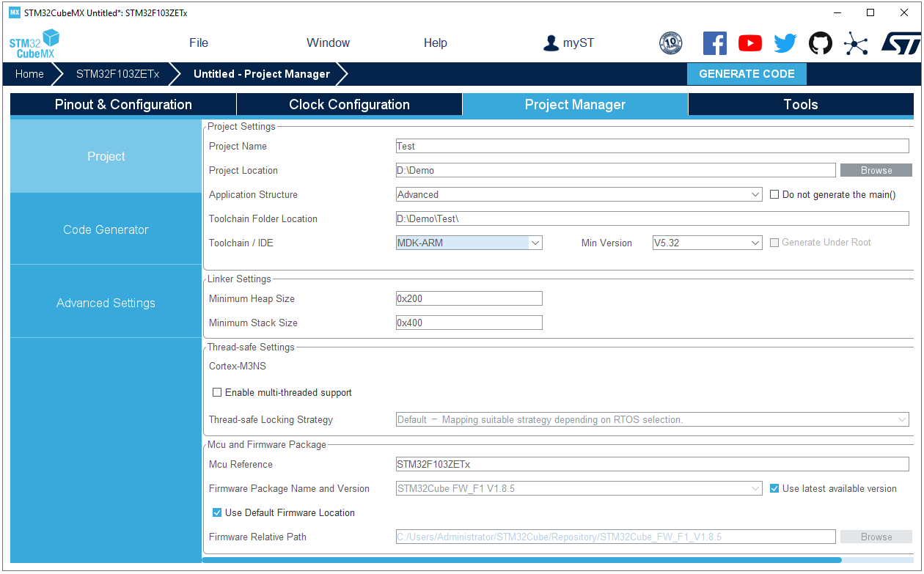Screen dimensions: 924x574
Task: Click the Cortex-M3NS text
Action: click(238, 366)
